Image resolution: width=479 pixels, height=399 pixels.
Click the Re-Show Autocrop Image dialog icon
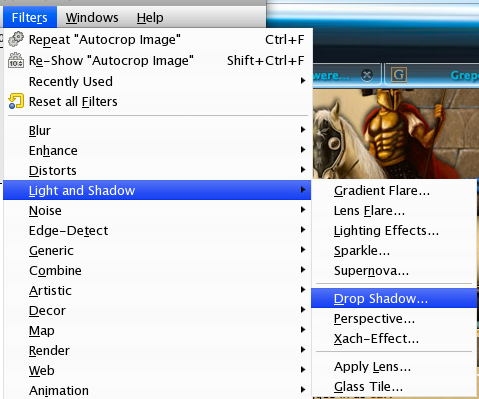click(x=16, y=60)
